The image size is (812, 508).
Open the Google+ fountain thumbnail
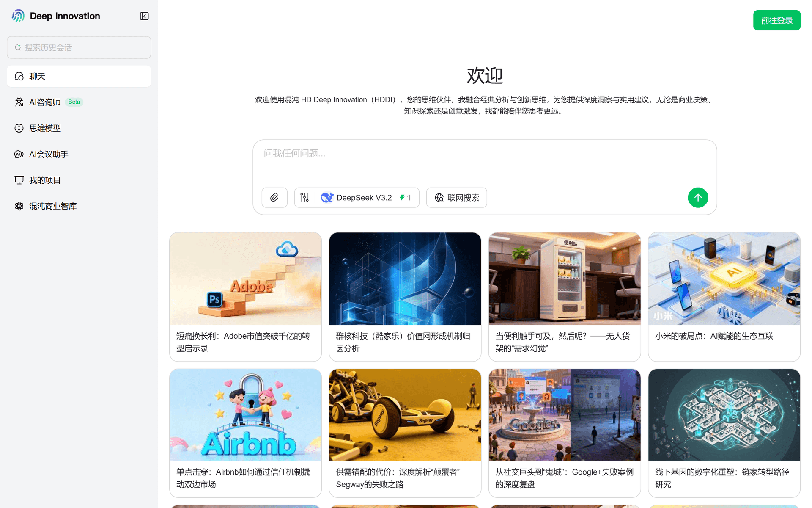[565, 415]
